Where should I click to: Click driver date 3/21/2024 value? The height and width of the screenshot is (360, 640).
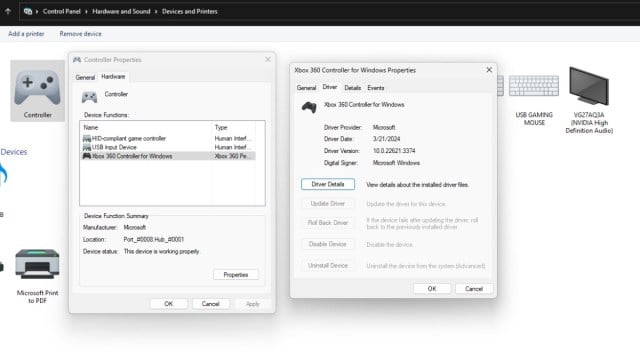[387, 139]
